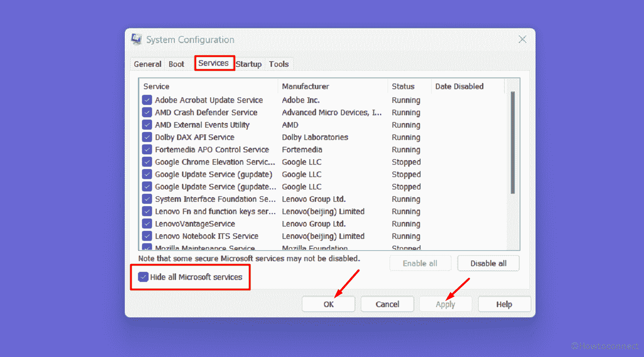This screenshot has height=357, width=644.
Task: Toggle Hide all Microsoft services checkbox
Action: coord(143,277)
